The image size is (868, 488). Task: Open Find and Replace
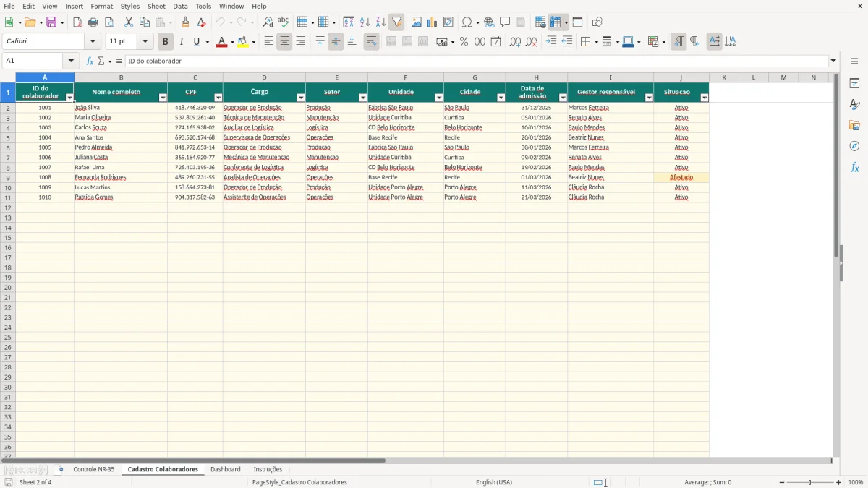pyautogui.click(x=268, y=22)
